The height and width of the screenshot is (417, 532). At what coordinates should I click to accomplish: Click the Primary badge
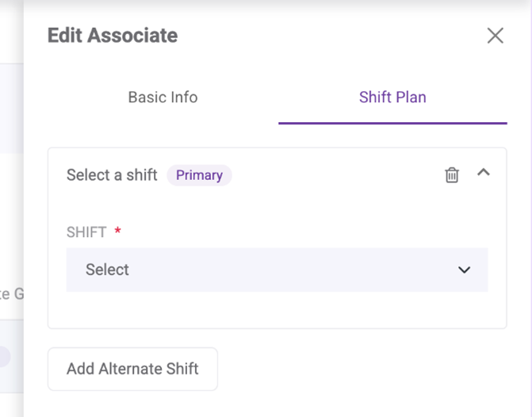[x=199, y=175]
